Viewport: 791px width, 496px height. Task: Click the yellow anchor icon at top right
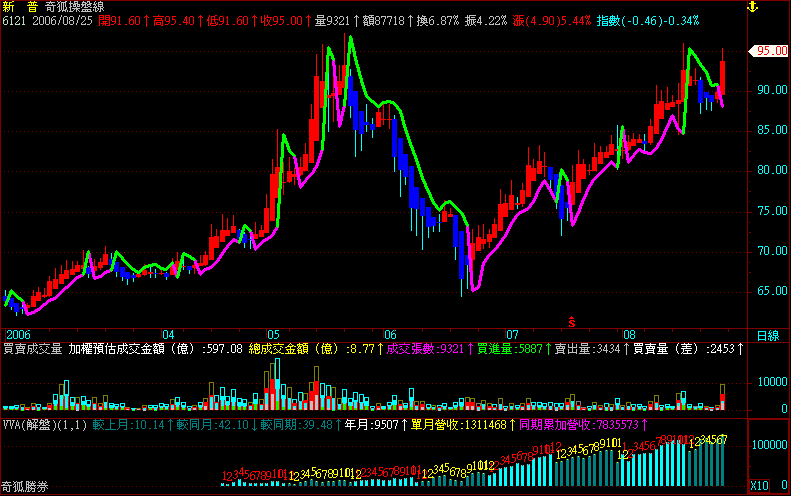[x=752, y=7]
